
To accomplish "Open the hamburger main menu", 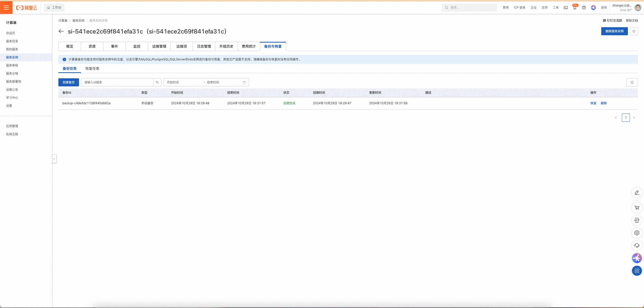I will tap(6, 8).
